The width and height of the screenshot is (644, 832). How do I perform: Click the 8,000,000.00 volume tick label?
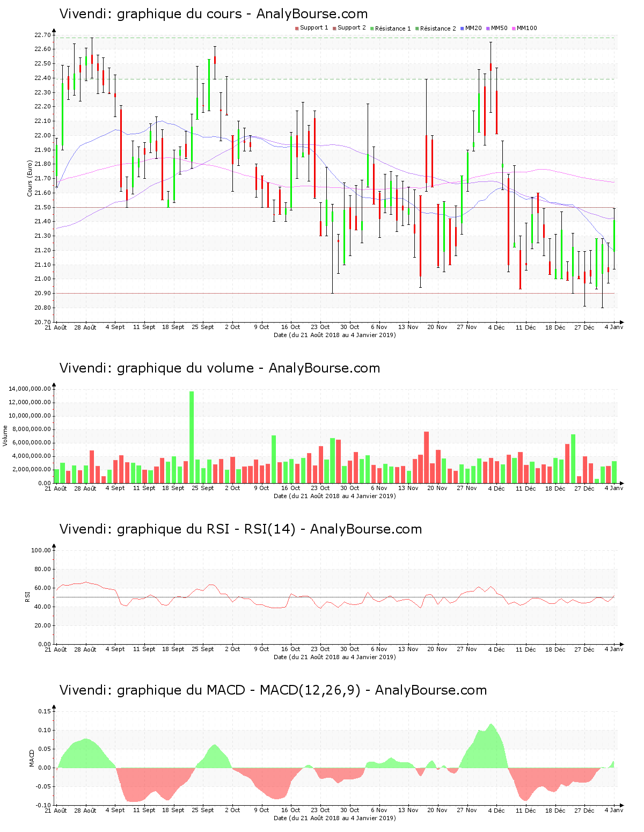click(31, 429)
